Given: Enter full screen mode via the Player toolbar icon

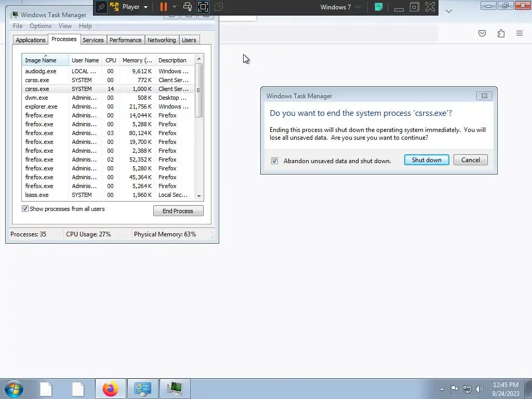Looking at the screenshot, I should click(x=203, y=7).
